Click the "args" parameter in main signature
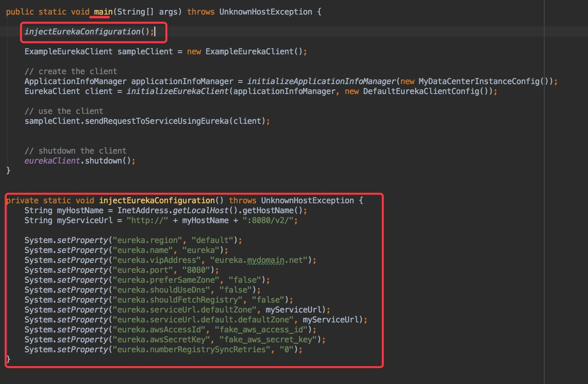Screen dimensions: 588x384 [168, 12]
